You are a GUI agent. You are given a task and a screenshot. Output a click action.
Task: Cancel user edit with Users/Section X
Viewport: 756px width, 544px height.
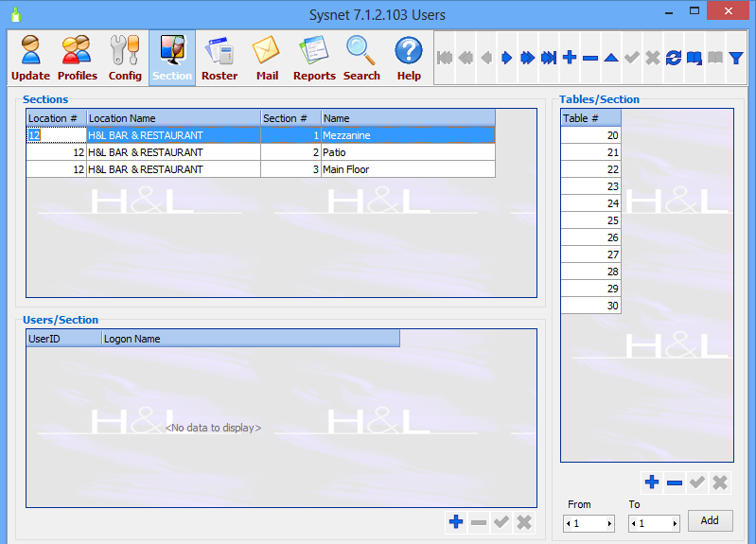524,522
